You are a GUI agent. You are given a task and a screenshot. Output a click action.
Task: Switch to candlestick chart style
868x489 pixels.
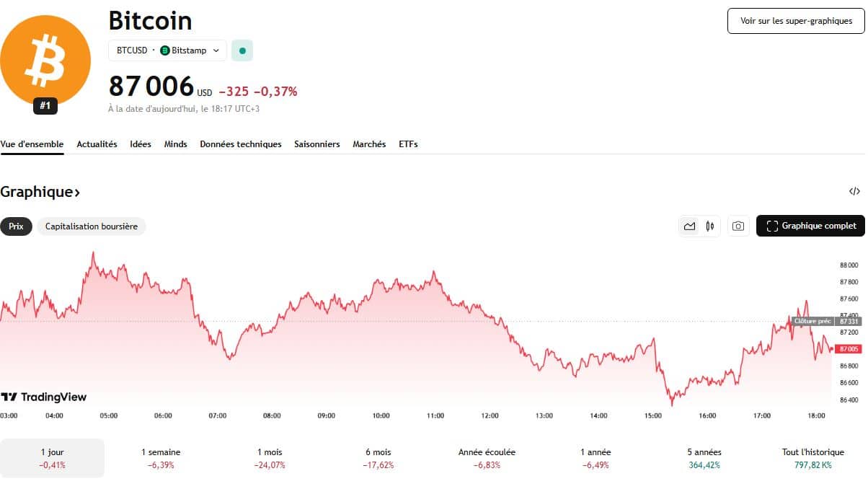[710, 226]
